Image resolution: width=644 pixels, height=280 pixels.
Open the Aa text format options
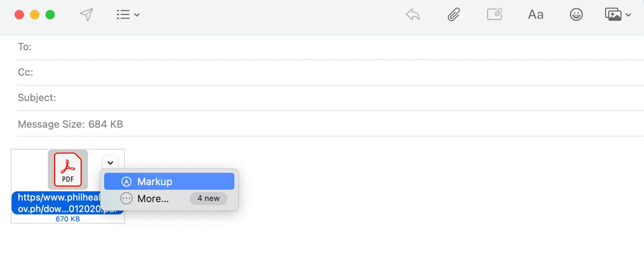tap(536, 15)
